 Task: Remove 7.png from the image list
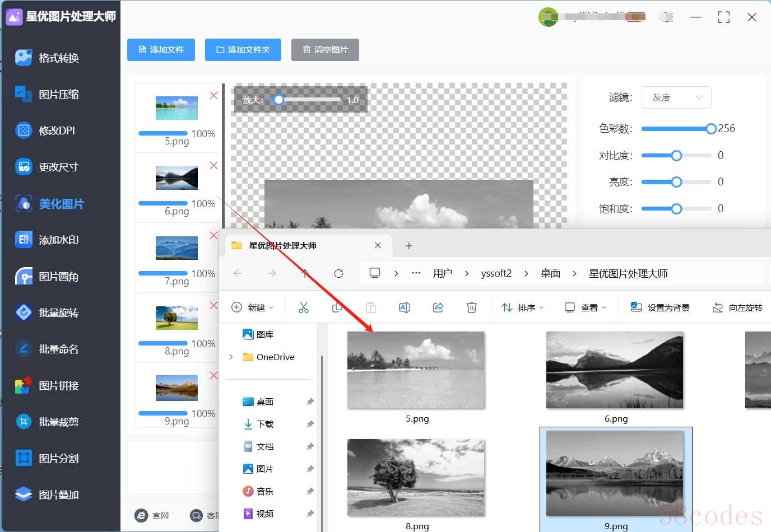(213, 235)
